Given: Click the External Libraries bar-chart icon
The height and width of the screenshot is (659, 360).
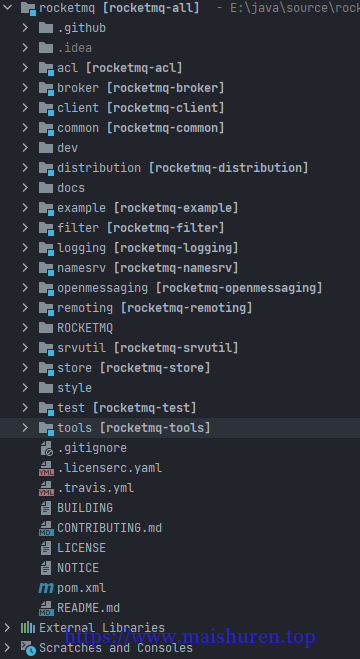Looking at the screenshot, I should [28, 628].
